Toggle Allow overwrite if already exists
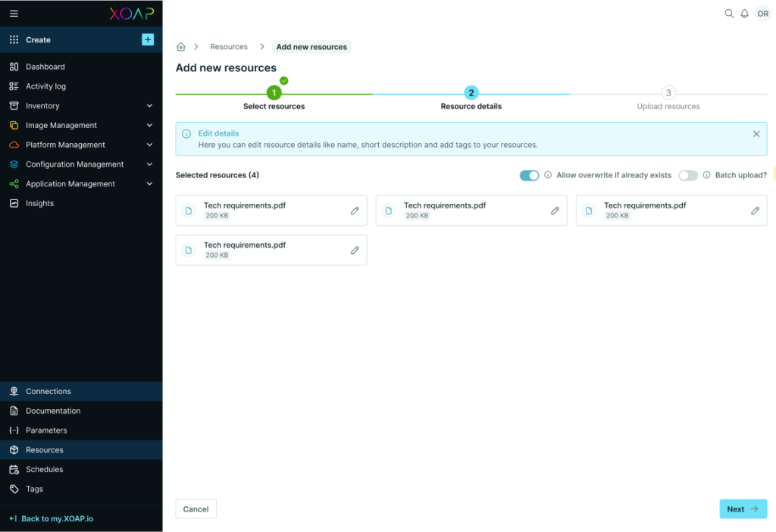 (529, 175)
